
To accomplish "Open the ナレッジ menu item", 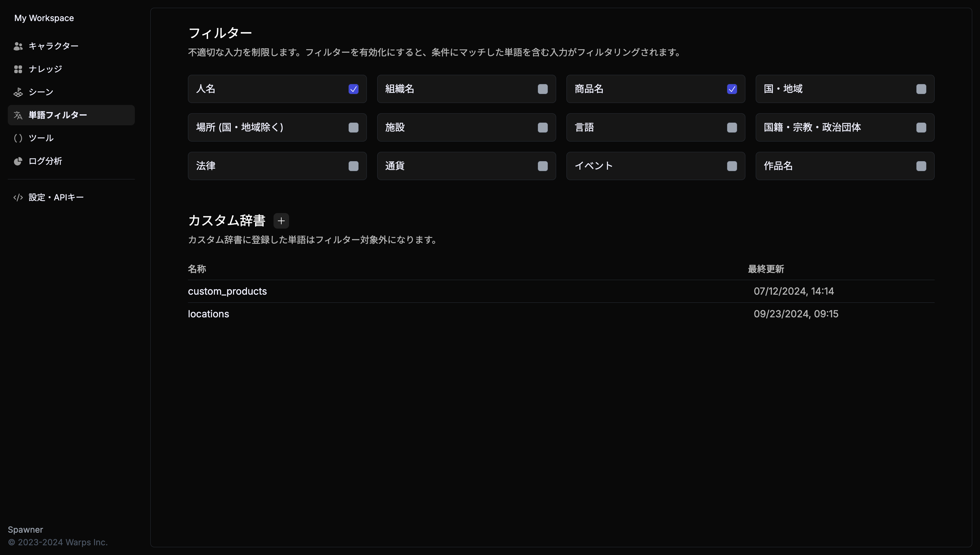I will click(x=45, y=69).
